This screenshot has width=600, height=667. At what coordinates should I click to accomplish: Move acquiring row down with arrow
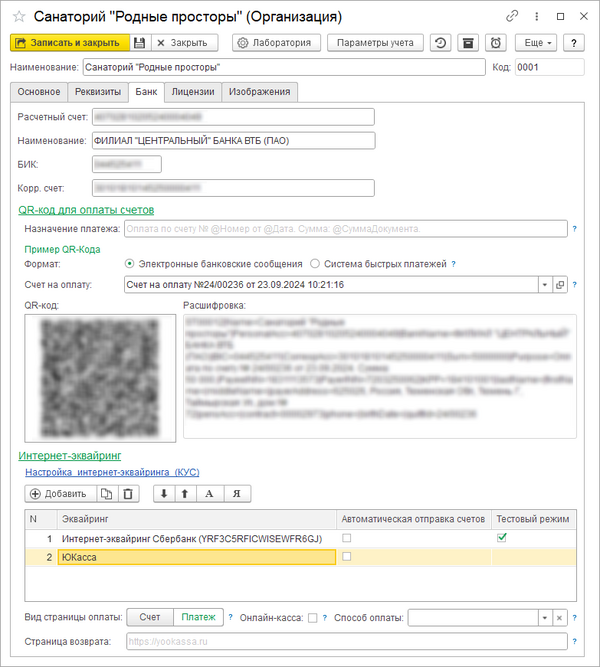tap(164, 493)
